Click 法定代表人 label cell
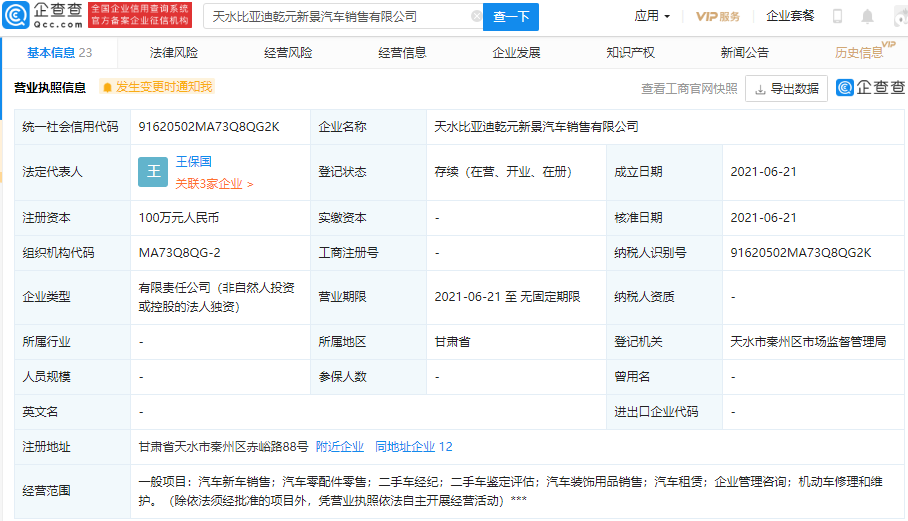 [72, 172]
